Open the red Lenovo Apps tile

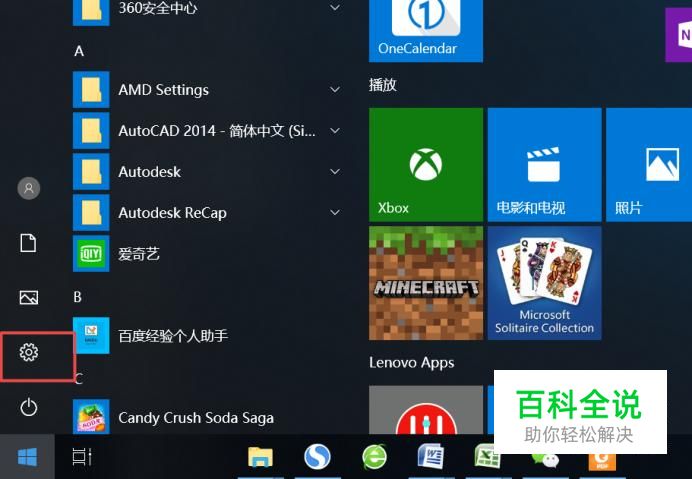click(426, 410)
